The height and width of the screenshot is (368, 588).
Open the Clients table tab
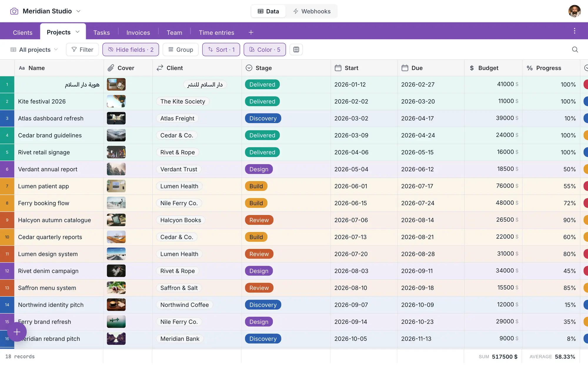(23, 32)
